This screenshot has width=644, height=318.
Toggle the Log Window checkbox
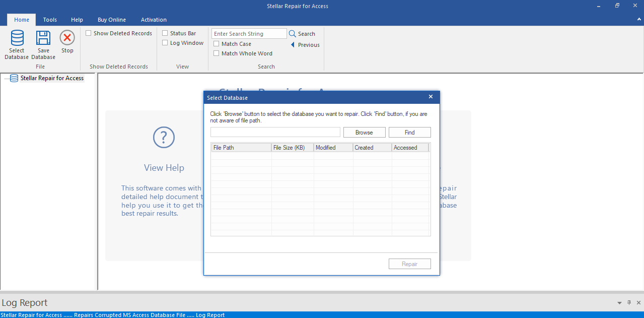coord(165,43)
